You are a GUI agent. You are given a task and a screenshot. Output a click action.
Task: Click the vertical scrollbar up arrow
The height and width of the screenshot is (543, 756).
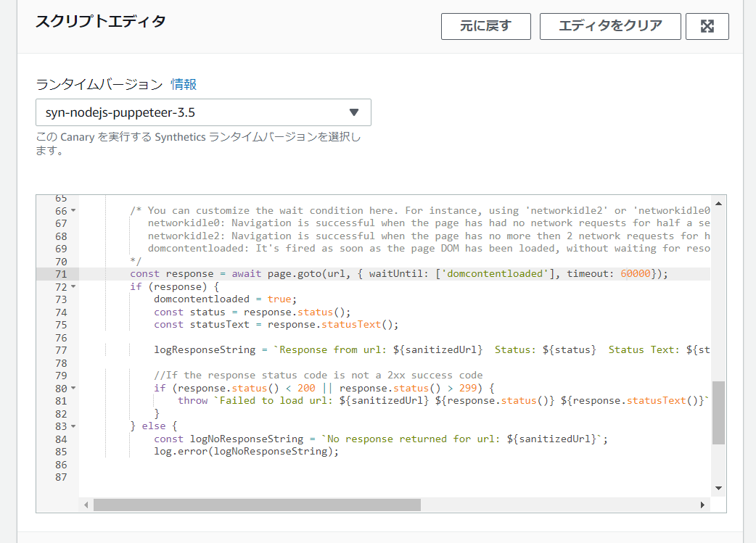pos(718,203)
